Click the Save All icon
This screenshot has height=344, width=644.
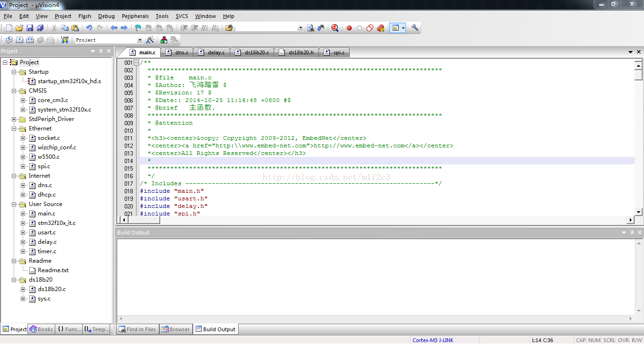[x=40, y=28]
